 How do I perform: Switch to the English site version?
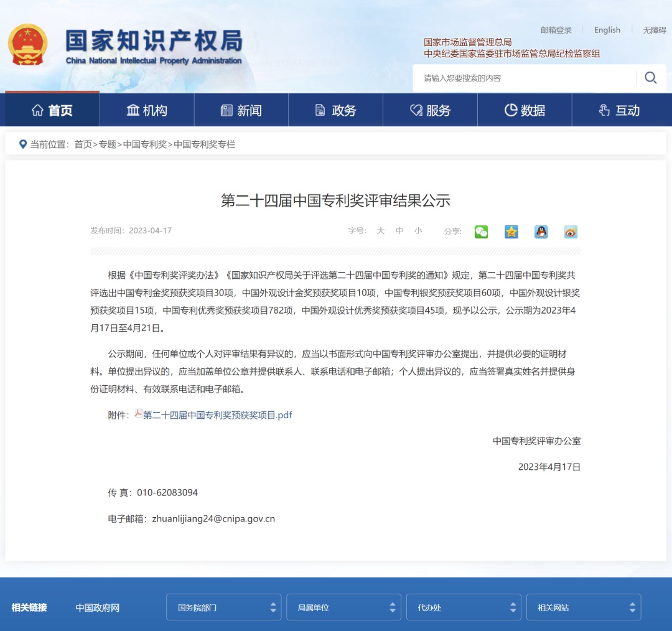(607, 30)
